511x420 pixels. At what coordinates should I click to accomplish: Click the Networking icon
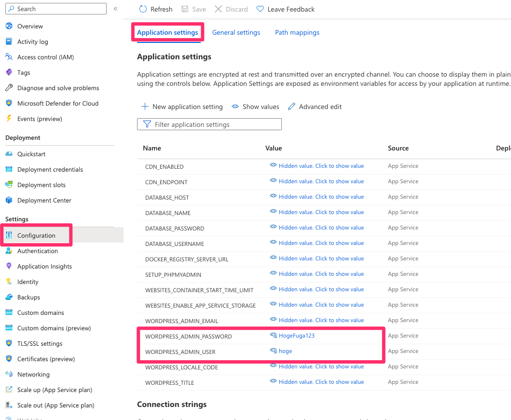[x=9, y=374]
